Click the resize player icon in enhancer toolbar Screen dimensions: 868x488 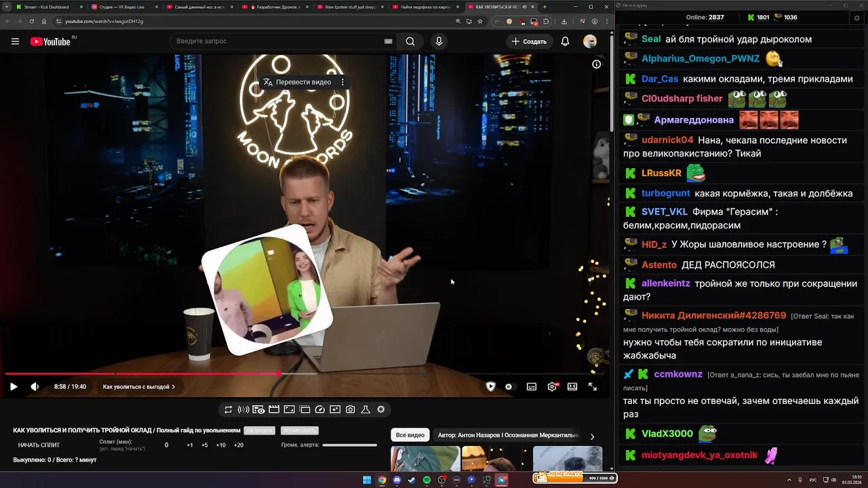(289, 409)
